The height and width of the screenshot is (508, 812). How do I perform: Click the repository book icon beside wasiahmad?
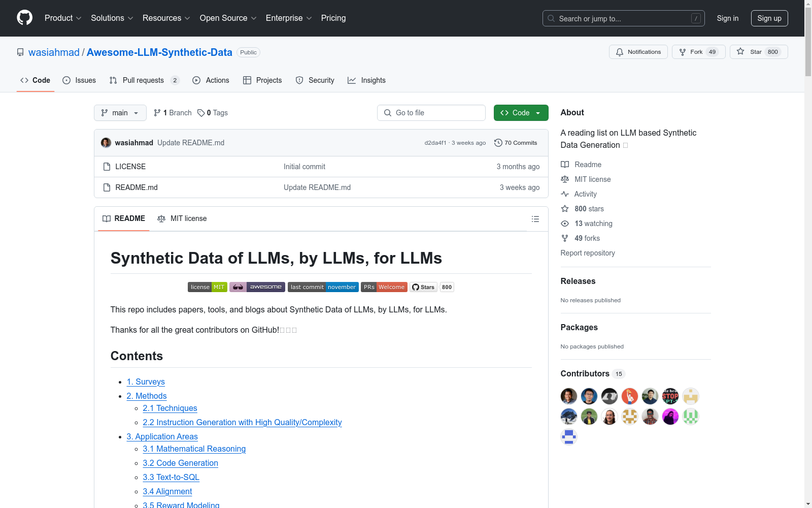(20, 52)
